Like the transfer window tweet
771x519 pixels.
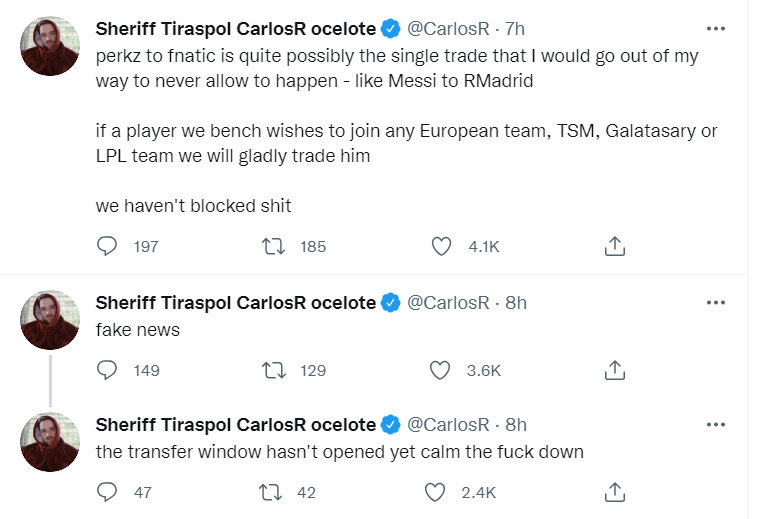point(436,492)
